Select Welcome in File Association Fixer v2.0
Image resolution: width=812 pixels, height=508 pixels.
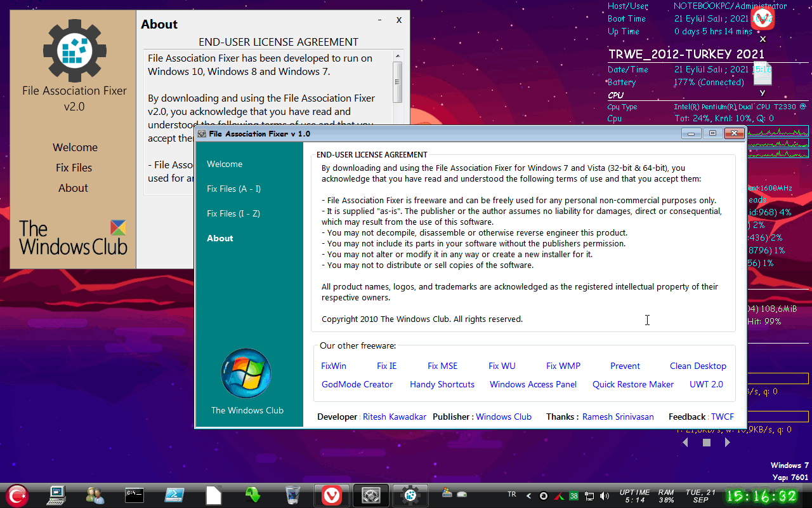point(75,147)
